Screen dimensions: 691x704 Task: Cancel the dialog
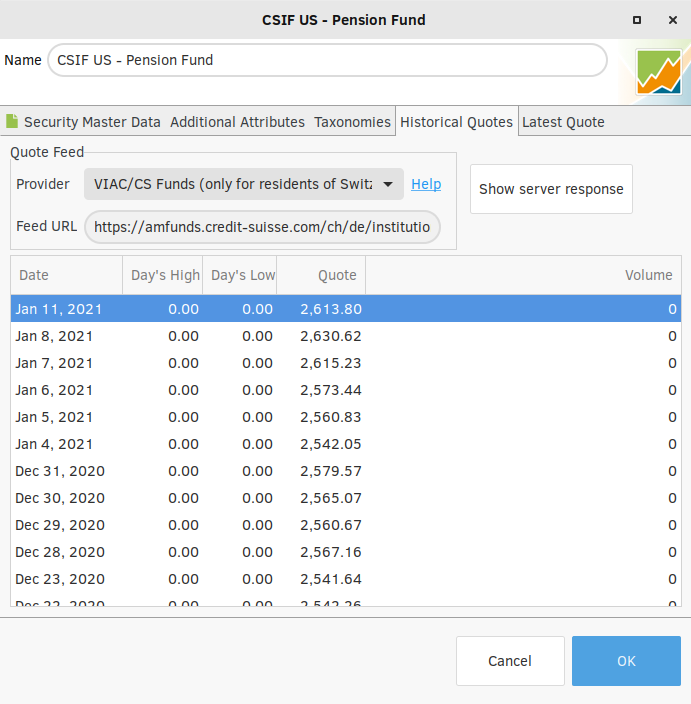tap(510, 661)
